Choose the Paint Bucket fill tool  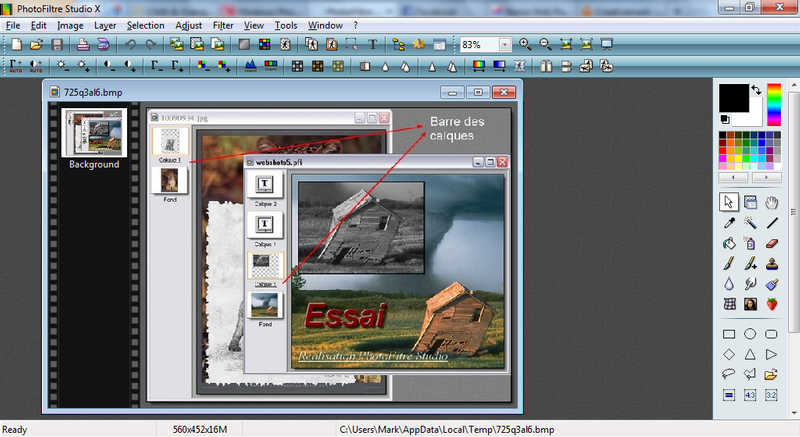[729, 243]
